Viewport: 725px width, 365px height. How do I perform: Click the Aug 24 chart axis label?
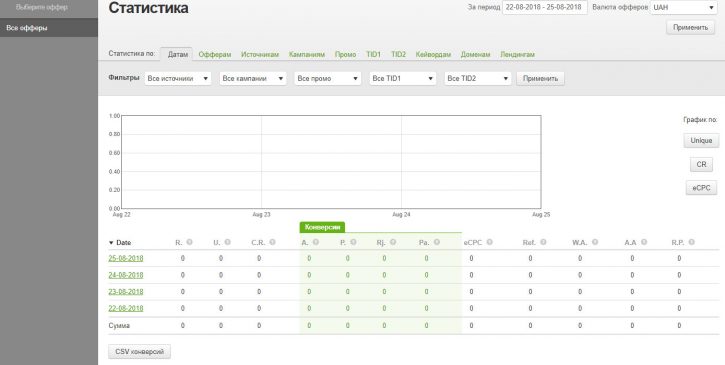(x=401, y=215)
